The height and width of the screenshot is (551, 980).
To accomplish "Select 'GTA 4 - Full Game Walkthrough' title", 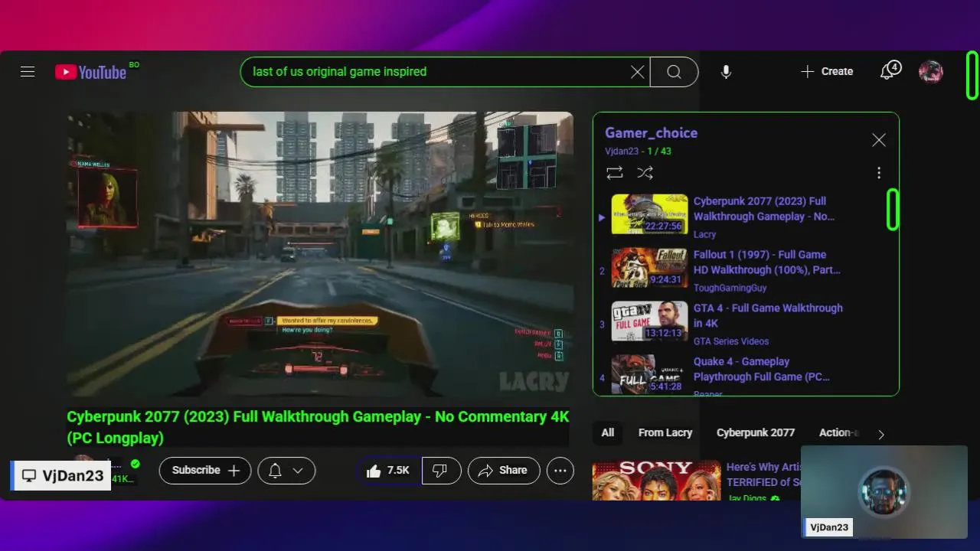I will pyautogui.click(x=768, y=315).
